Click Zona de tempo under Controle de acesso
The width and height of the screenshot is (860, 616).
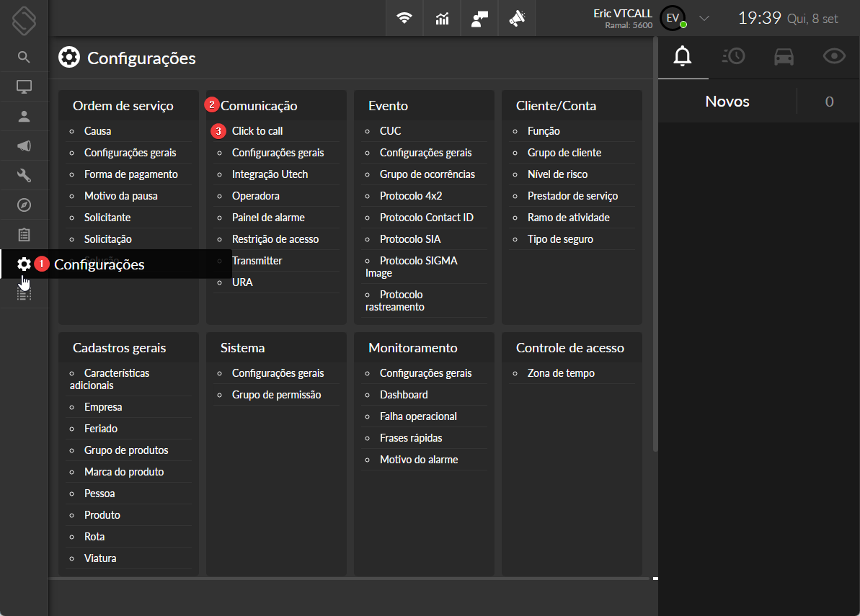point(561,373)
